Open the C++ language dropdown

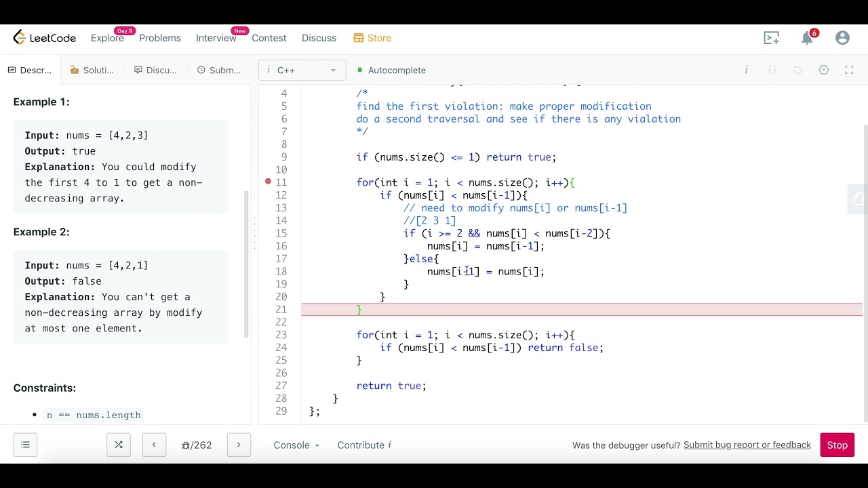tap(302, 70)
